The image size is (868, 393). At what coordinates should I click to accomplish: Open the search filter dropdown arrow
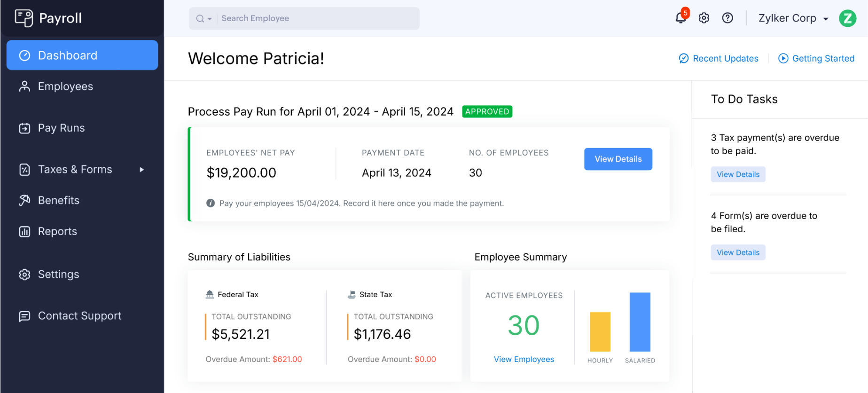point(210,19)
